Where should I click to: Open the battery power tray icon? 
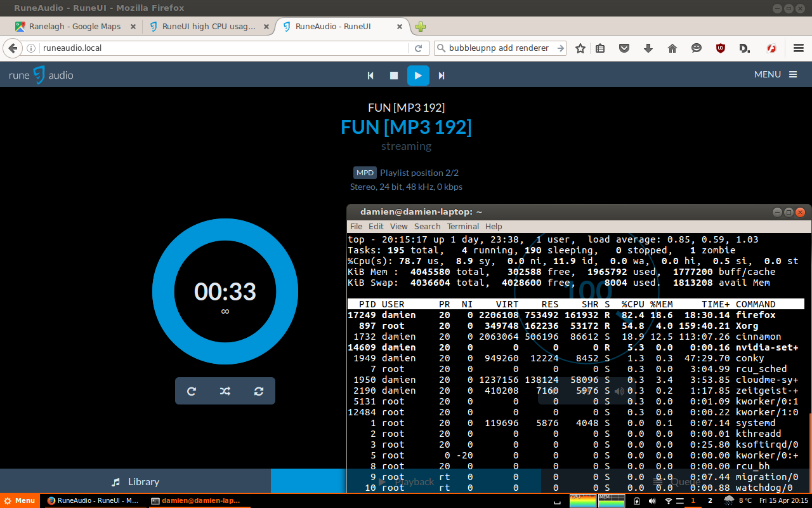(x=637, y=500)
